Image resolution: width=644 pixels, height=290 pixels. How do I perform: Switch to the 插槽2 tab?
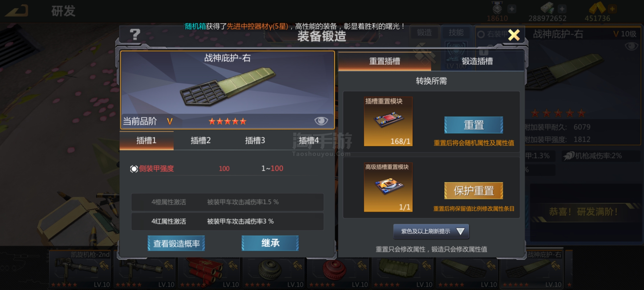pyautogui.click(x=201, y=141)
